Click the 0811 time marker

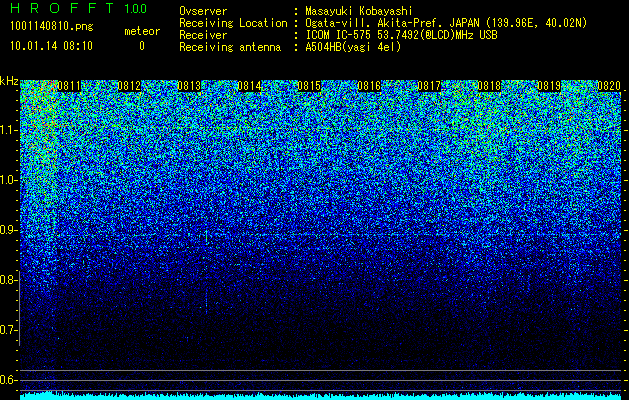click(x=69, y=86)
